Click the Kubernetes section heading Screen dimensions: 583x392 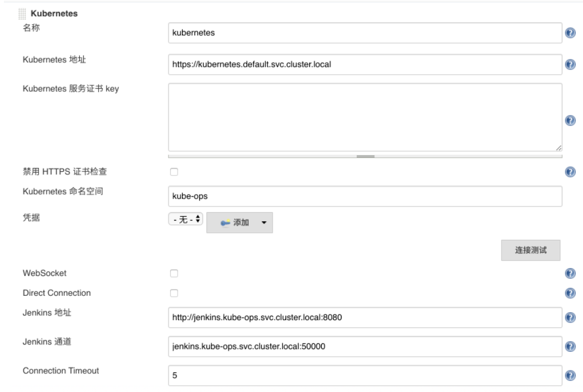tap(54, 14)
